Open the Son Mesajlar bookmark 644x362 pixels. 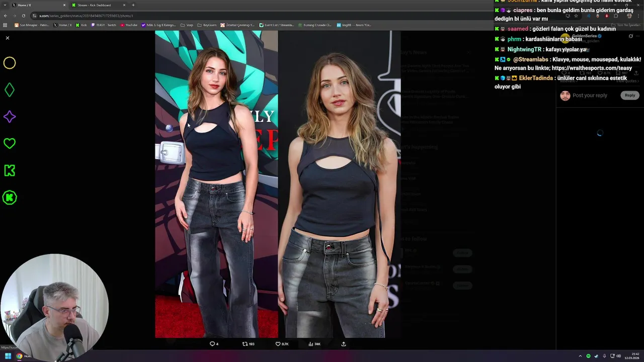pyautogui.click(x=32, y=25)
